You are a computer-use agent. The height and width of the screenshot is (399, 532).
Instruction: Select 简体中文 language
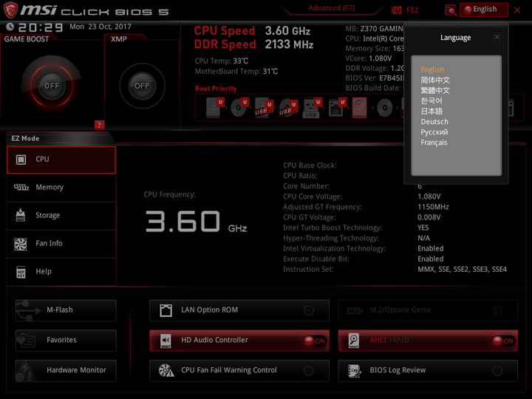(x=435, y=80)
